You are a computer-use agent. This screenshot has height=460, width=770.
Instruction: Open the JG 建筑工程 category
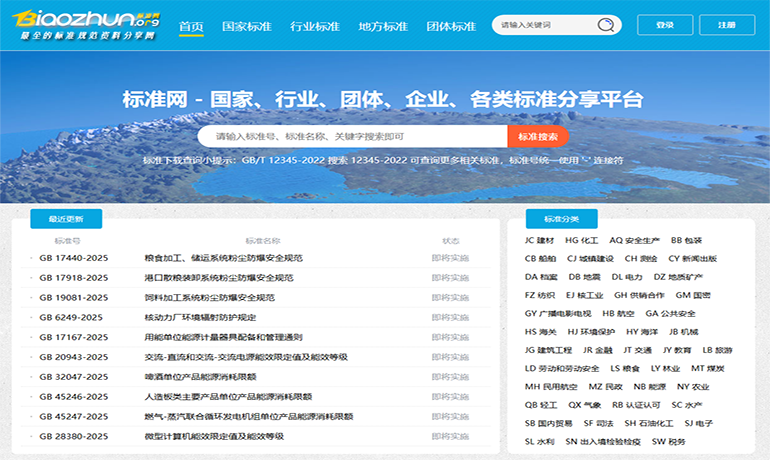(548, 351)
